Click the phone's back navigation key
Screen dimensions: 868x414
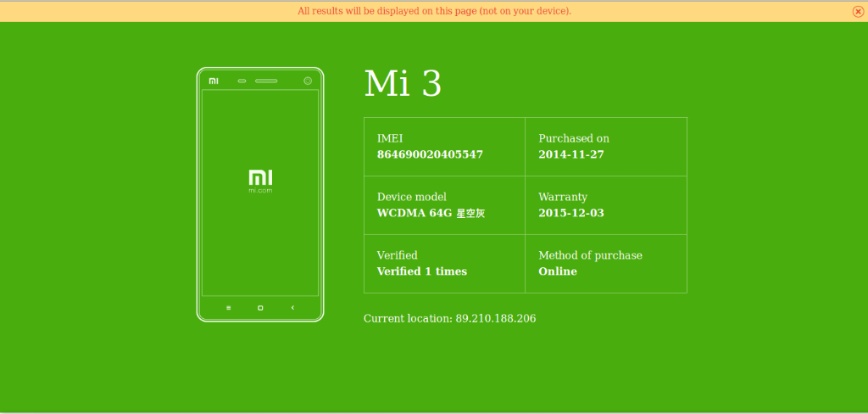[x=292, y=308]
